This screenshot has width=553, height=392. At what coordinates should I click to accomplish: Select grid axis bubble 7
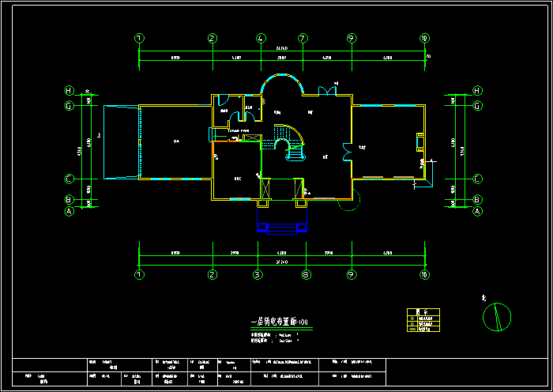[x=303, y=38]
